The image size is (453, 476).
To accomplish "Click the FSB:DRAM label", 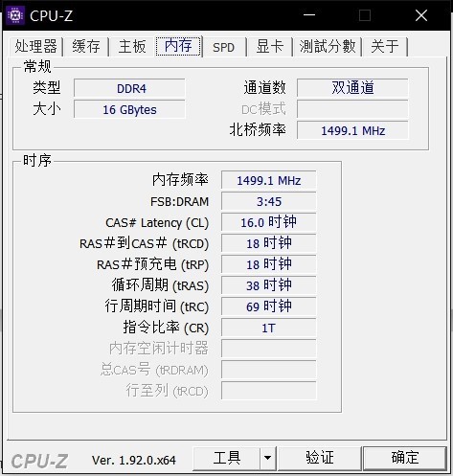I will tap(180, 201).
